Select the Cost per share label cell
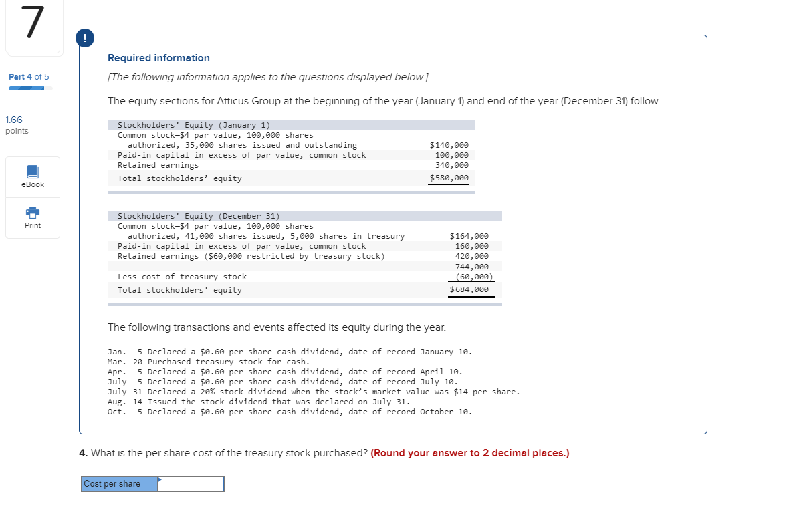This screenshot has width=789, height=532. [x=118, y=483]
